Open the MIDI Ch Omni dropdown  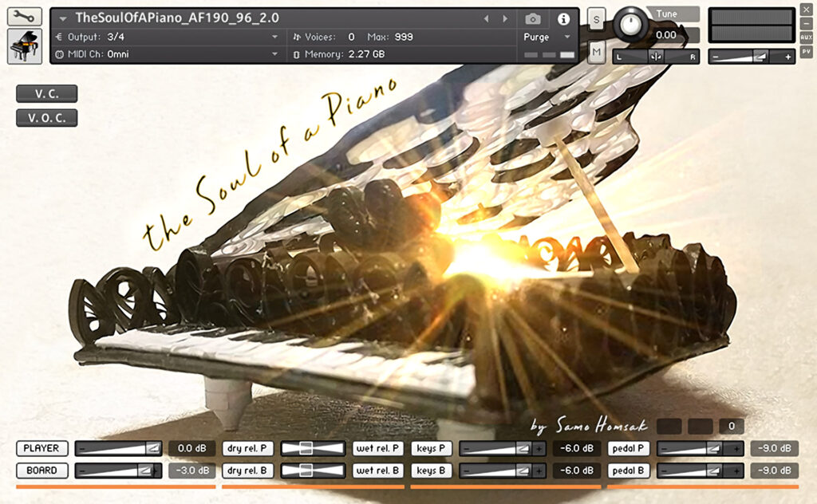click(275, 54)
